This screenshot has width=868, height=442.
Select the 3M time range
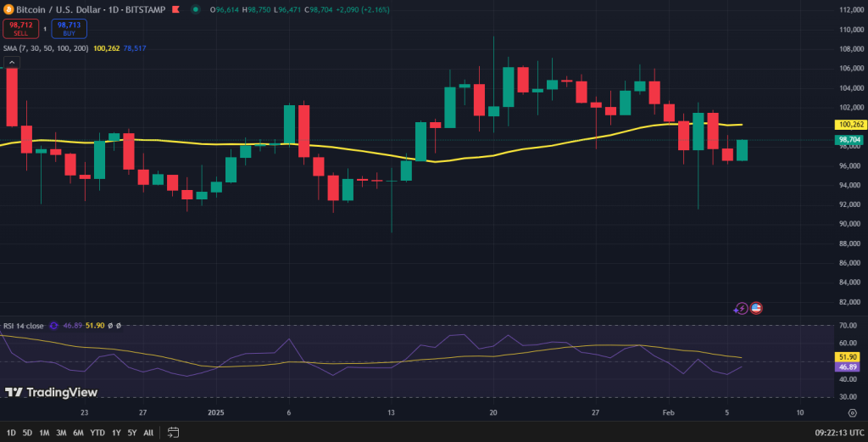click(x=61, y=433)
